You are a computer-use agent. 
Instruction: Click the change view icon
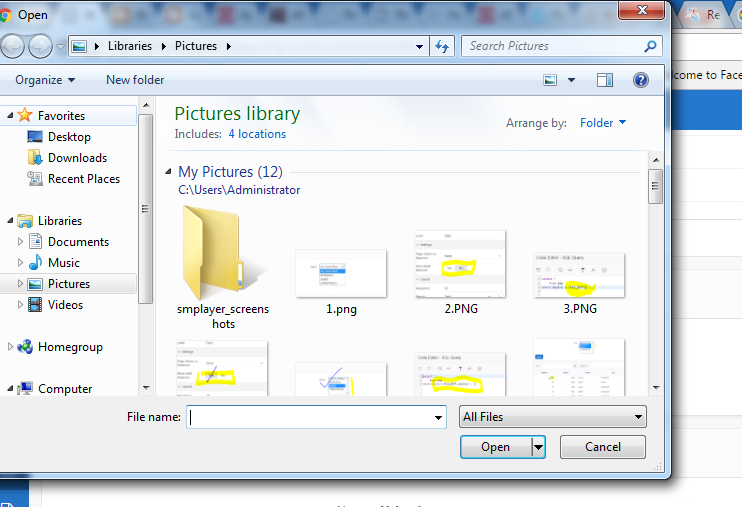tap(551, 80)
